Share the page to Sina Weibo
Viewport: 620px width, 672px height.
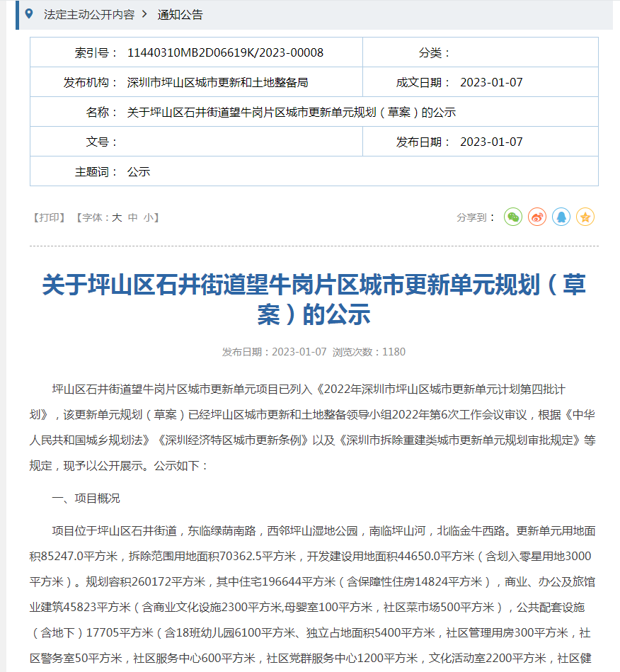(537, 217)
